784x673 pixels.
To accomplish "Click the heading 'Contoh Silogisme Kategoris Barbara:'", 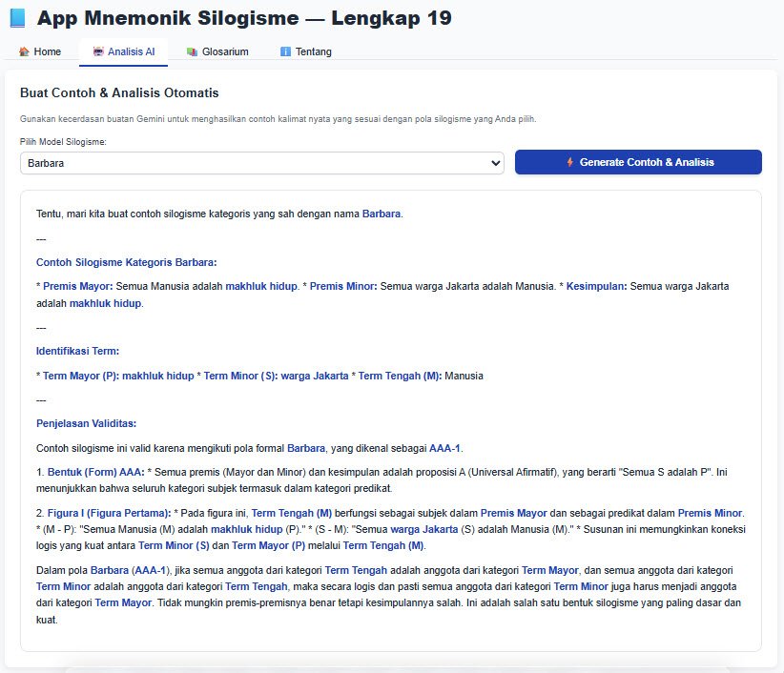I will click(127, 262).
